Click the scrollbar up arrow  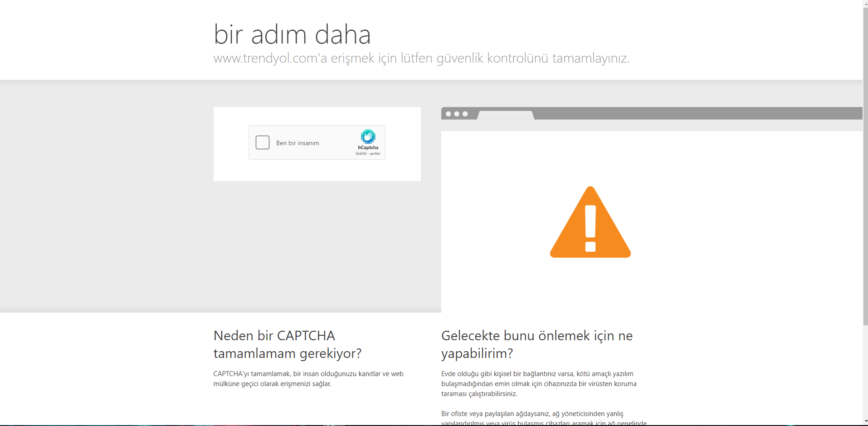[x=865, y=3]
